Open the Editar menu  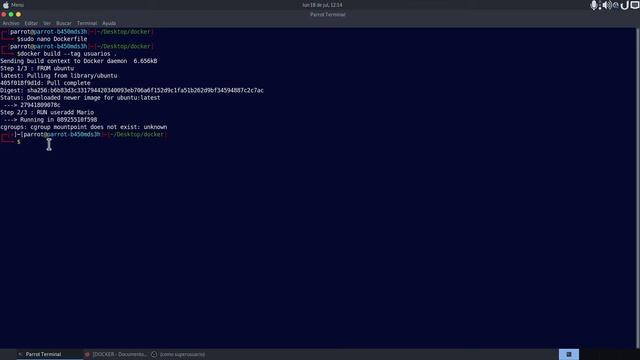pos(31,23)
